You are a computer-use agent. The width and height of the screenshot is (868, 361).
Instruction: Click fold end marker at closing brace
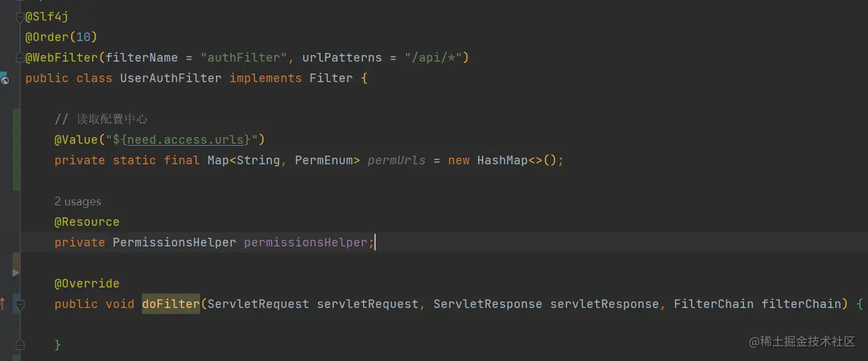point(20,345)
